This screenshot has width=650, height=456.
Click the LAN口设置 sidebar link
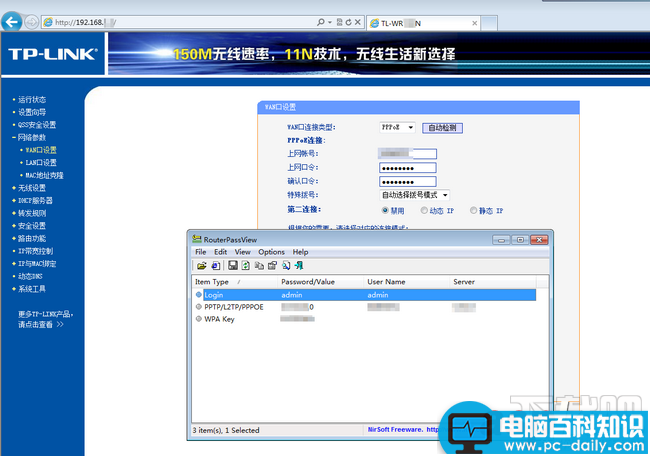click(41, 162)
